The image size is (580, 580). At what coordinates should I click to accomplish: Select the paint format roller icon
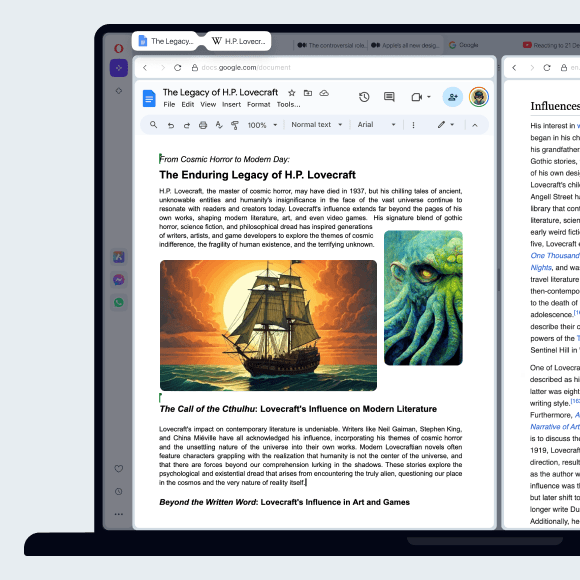point(235,125)
